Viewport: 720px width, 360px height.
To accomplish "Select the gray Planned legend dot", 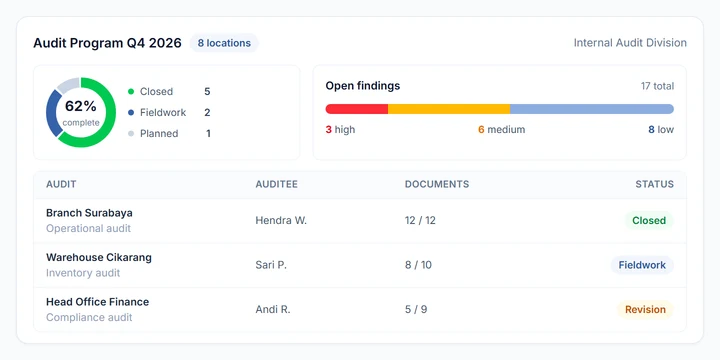I will [x=131, y=134].
